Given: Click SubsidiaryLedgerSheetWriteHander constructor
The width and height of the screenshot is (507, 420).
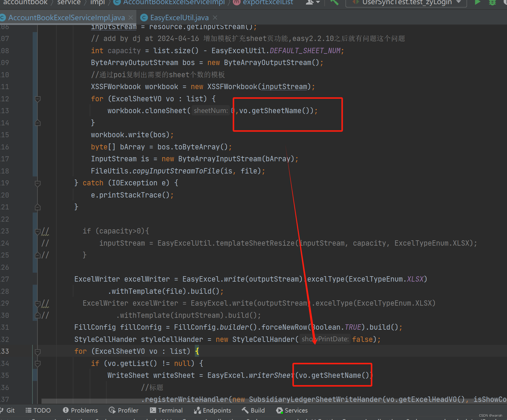Looking at the screenshot, I should (x=315, y=400).
